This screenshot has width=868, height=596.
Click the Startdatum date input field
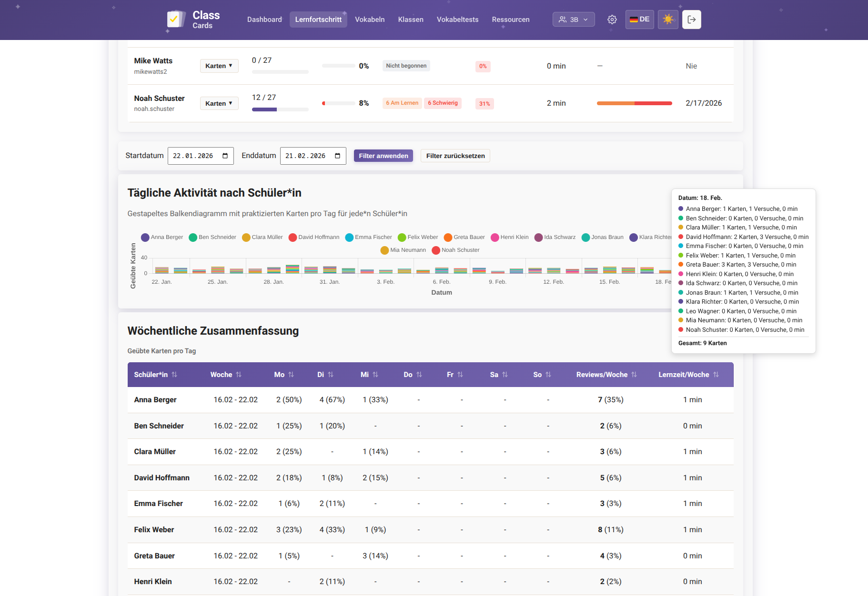tap(195, 156)
